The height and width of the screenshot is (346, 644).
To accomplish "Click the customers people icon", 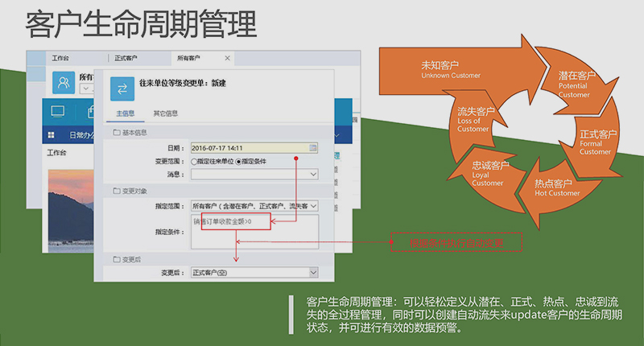I will pos(64,82).
